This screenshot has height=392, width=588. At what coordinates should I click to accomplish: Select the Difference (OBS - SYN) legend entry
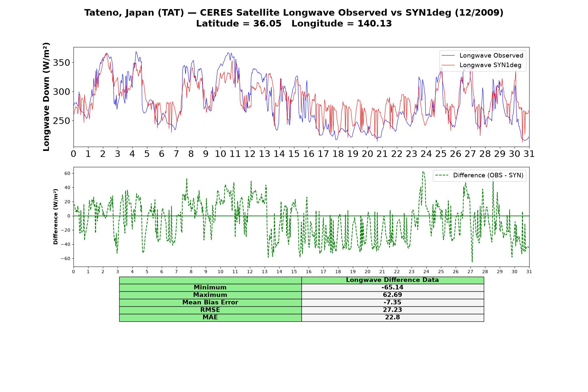[479, 175]
